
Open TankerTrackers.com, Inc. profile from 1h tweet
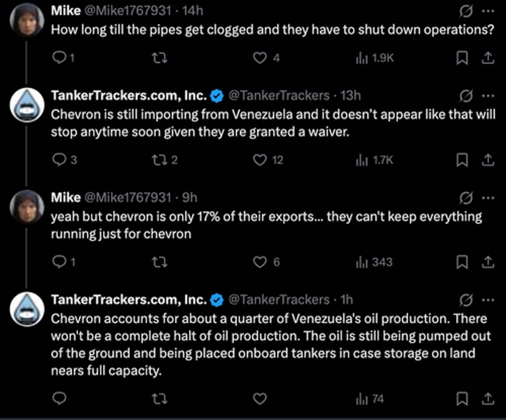click(x=129, y=300)
